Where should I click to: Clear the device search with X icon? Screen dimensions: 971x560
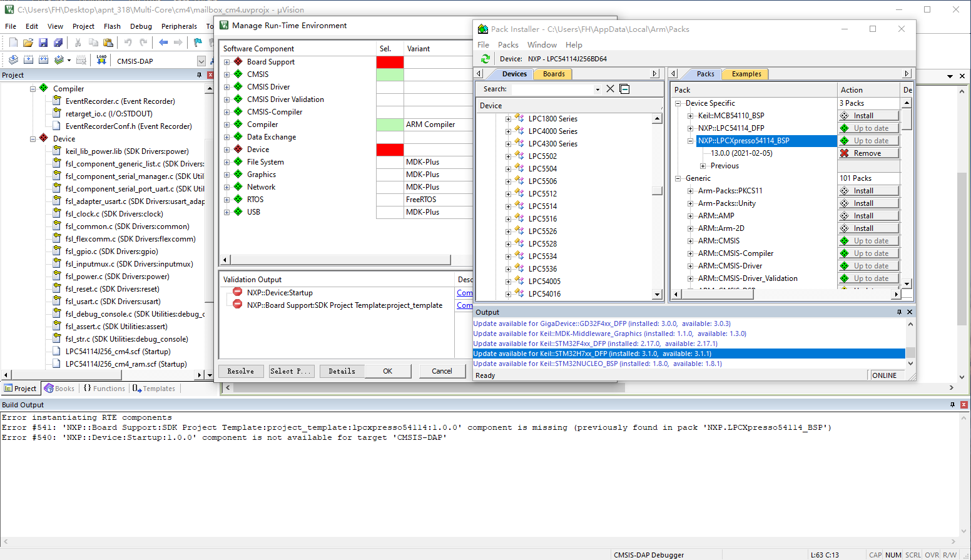coord(610,89)
